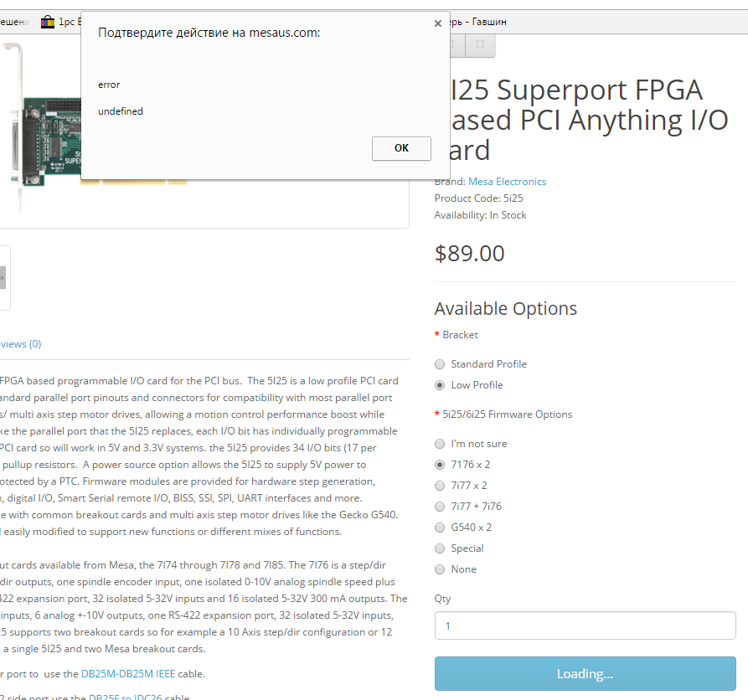Screen dimensions: 748x700
Task: Pick the 7i77 x 2 firmware option
Action: pos(440,486)
